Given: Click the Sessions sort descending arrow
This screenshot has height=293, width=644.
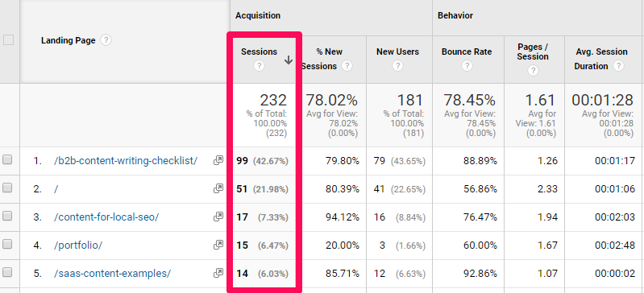Looking at the screenshot, I should click(289, 60).
